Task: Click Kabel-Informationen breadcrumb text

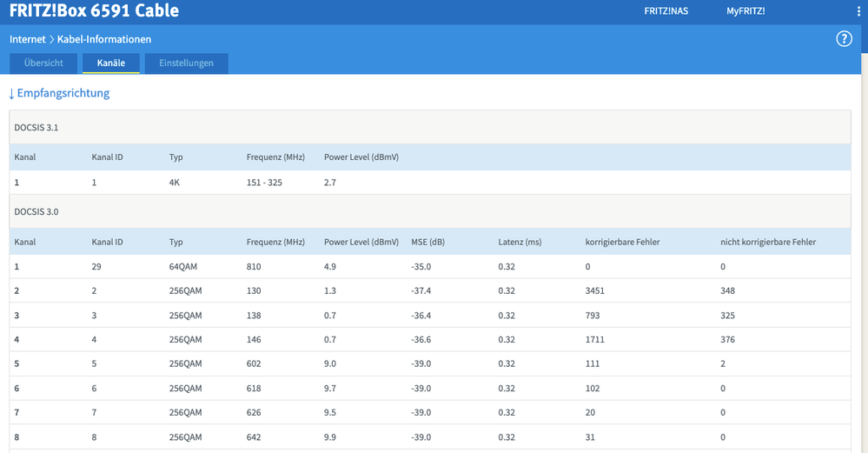Action: tap(104, 39)
